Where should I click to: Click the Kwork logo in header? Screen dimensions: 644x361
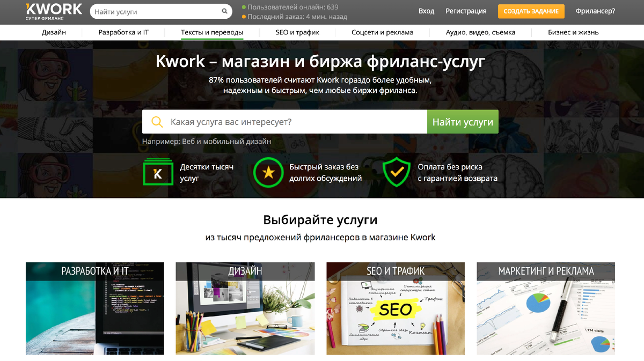click(54, 11)
